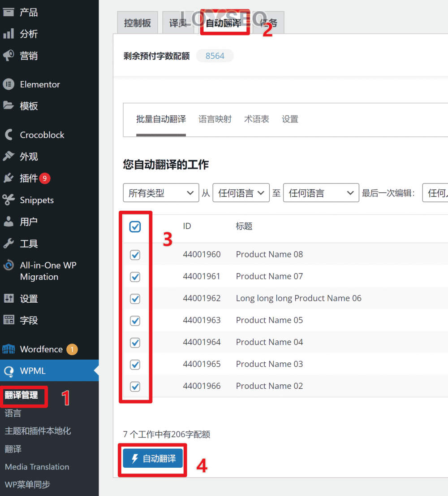Screen dimensions: 448x496
Task: Open the target language 任何语言 dropdown after 至
Action: (321, 193)
